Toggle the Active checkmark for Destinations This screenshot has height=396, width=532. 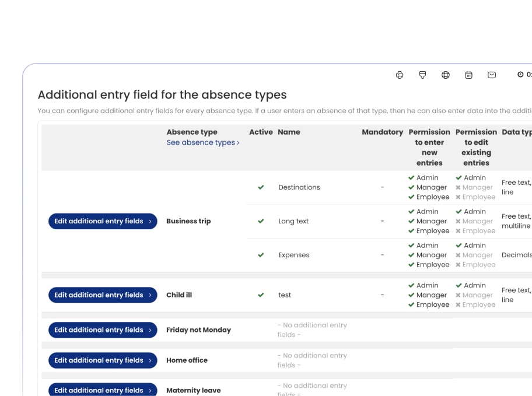[261, 187]
